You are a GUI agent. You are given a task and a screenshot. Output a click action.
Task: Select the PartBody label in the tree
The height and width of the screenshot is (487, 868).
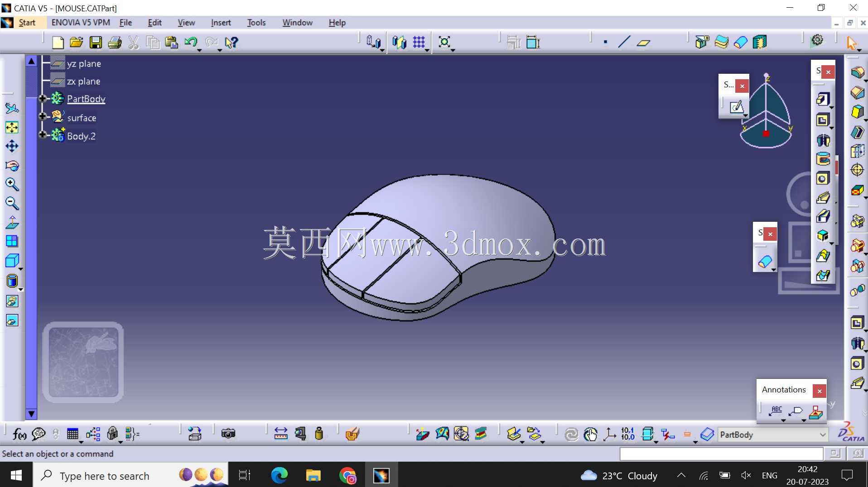point(86,99)
